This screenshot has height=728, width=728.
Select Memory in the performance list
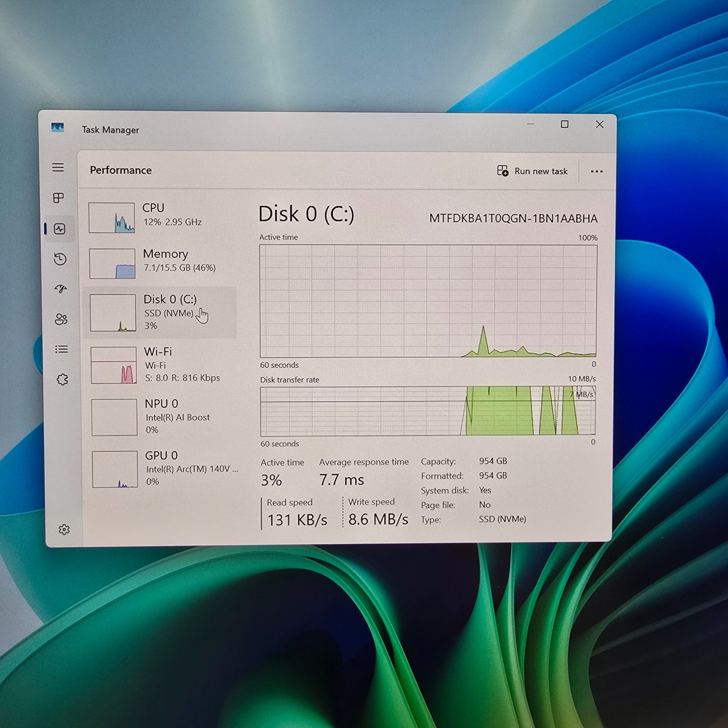coord(161,263)
